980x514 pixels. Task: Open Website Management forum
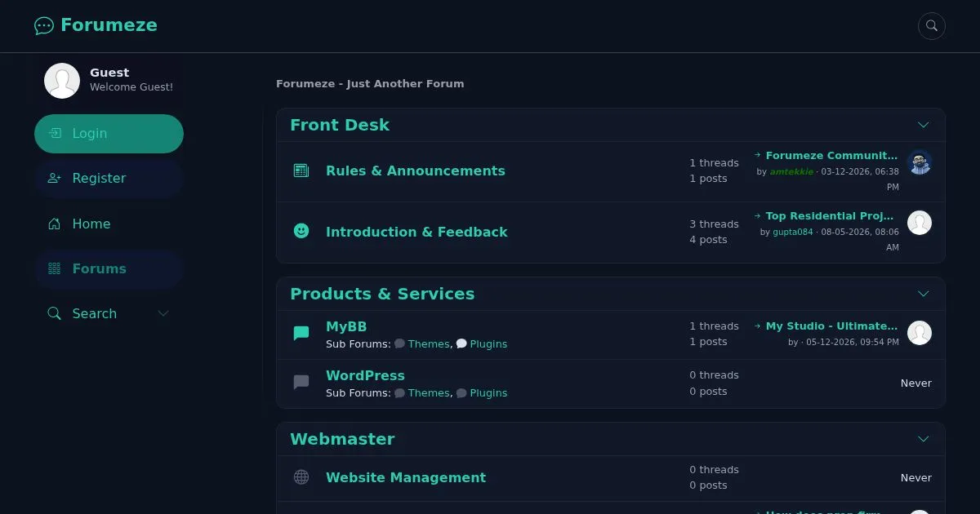click(406, 477)
